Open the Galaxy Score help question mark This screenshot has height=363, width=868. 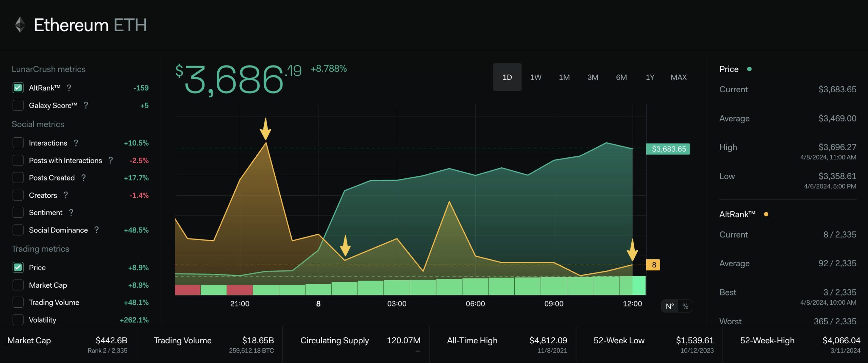86,106
